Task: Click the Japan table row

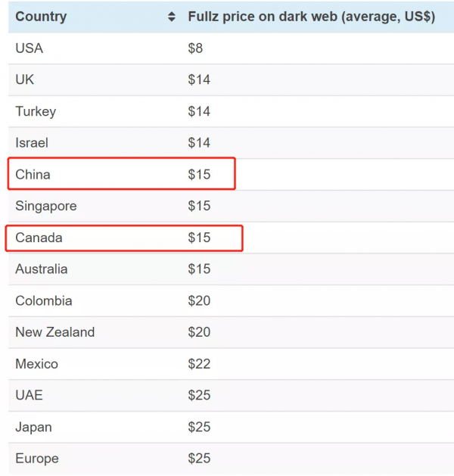Action: tap(227, 427)
